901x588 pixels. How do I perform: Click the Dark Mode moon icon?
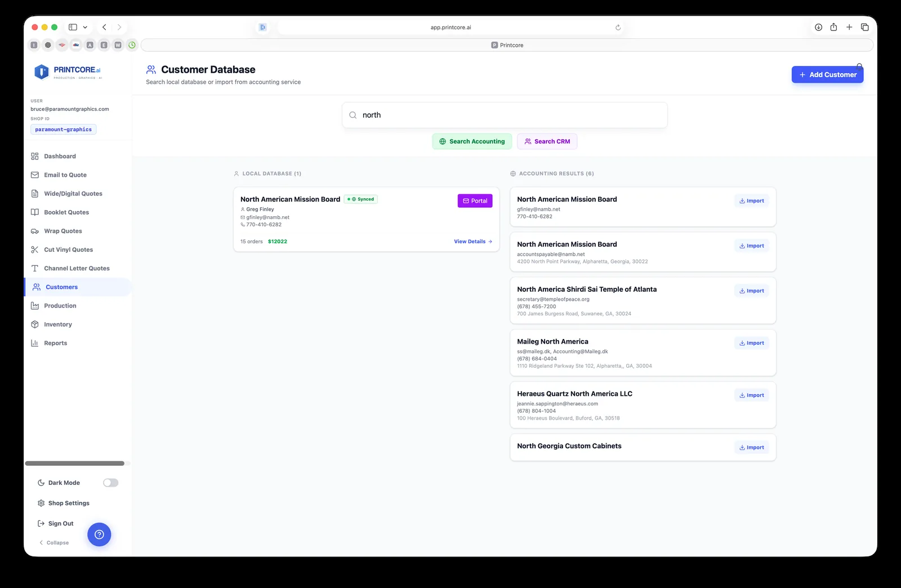41,483
